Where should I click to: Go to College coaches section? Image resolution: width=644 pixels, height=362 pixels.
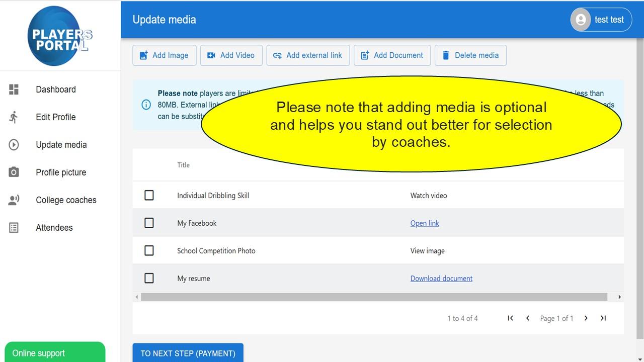(60, 200)
